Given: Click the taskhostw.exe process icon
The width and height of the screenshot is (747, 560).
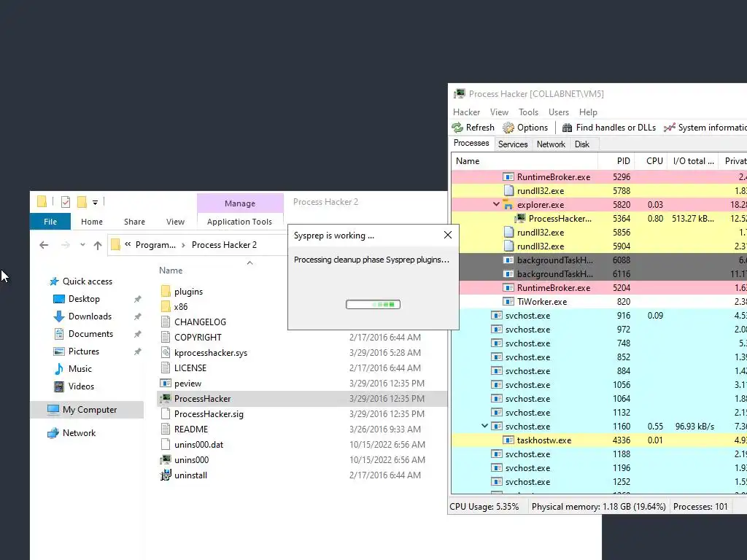Looking at the screenshot, I should tap(508, 440).
